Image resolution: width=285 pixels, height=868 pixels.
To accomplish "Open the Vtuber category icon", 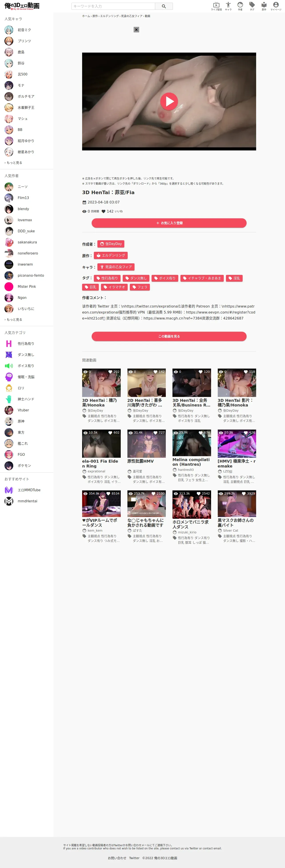I will tap(9, 410).
